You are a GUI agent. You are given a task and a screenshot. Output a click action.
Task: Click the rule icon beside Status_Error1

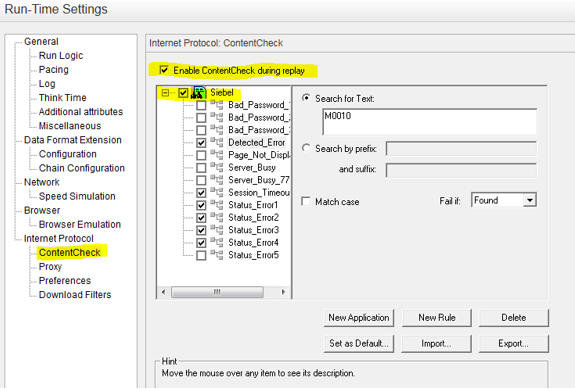pyautogui.click(x=217, y=205)
